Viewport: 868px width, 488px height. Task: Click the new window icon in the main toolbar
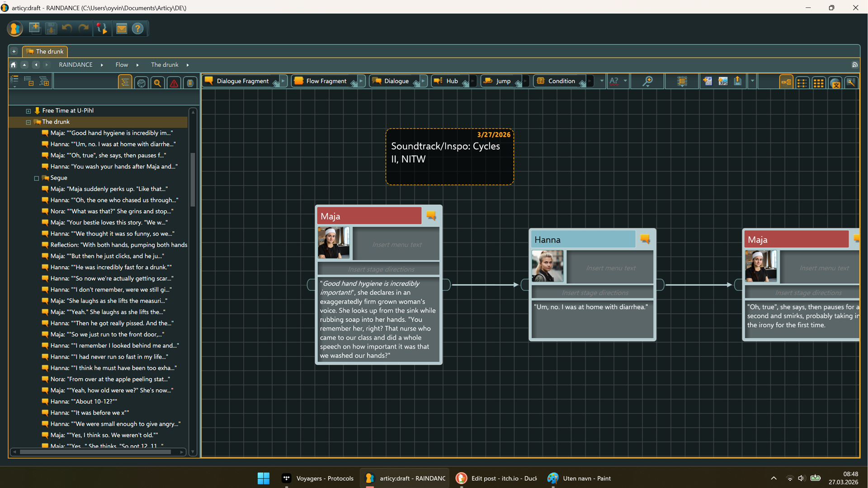point(34,28)
